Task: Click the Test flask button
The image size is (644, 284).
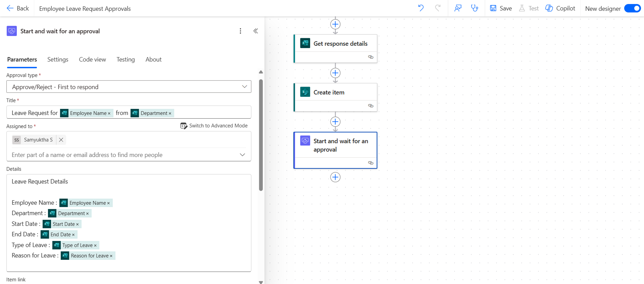Action: click(529, 8)
